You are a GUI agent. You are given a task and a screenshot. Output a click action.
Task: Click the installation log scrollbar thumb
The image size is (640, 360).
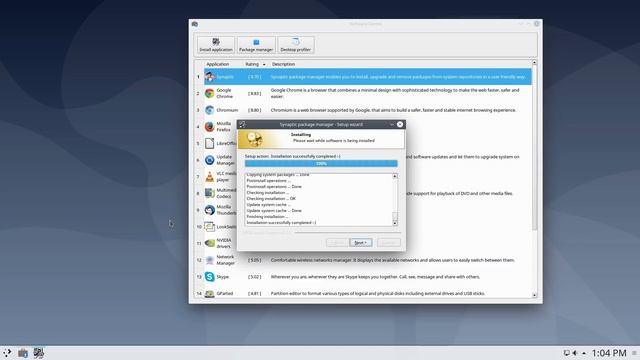(x=395, y=216)
